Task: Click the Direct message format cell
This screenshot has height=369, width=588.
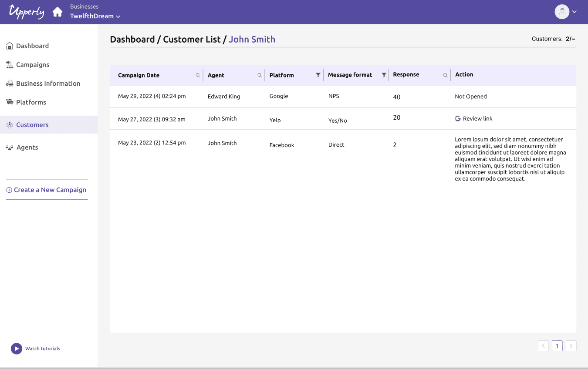Action: point(336,144)
